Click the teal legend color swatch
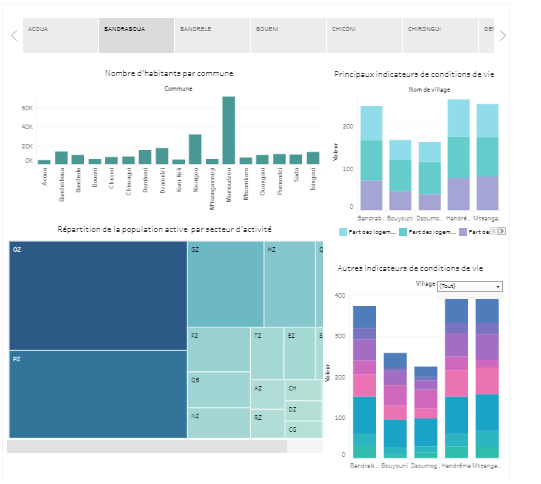 click(403, 232)
